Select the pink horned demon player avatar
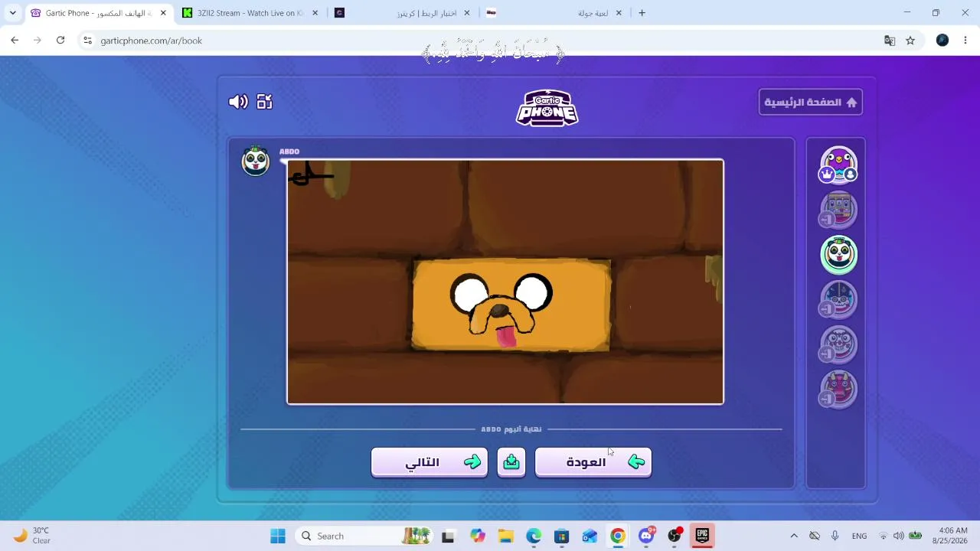980x551 pixels. [838, 390]
